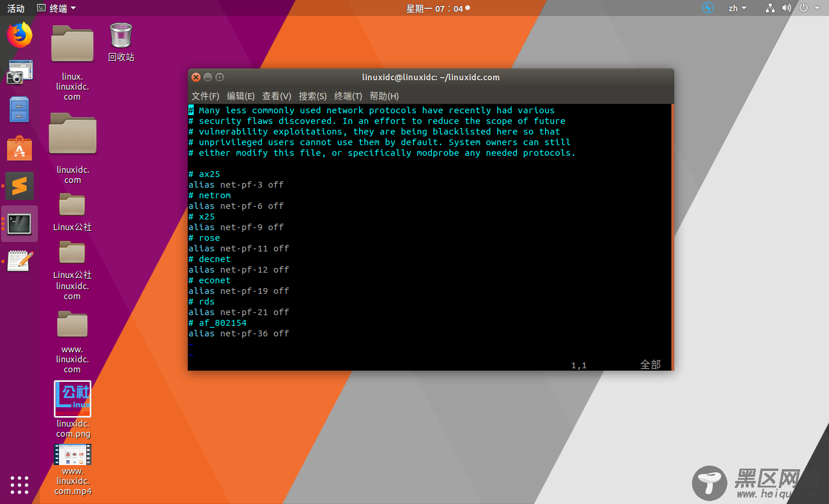Click the vim status '全部' indicator
This screenshot has width=829, height=504.
tap(651, 365)
